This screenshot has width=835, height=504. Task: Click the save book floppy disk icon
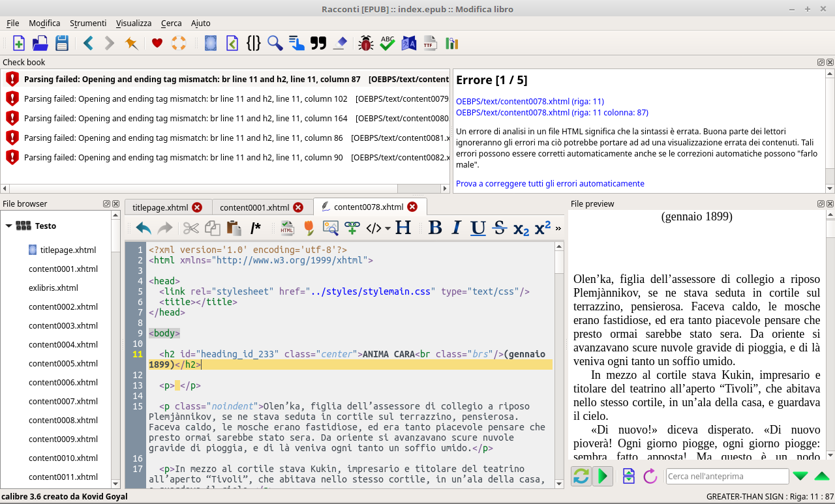[x=62, y=44]
